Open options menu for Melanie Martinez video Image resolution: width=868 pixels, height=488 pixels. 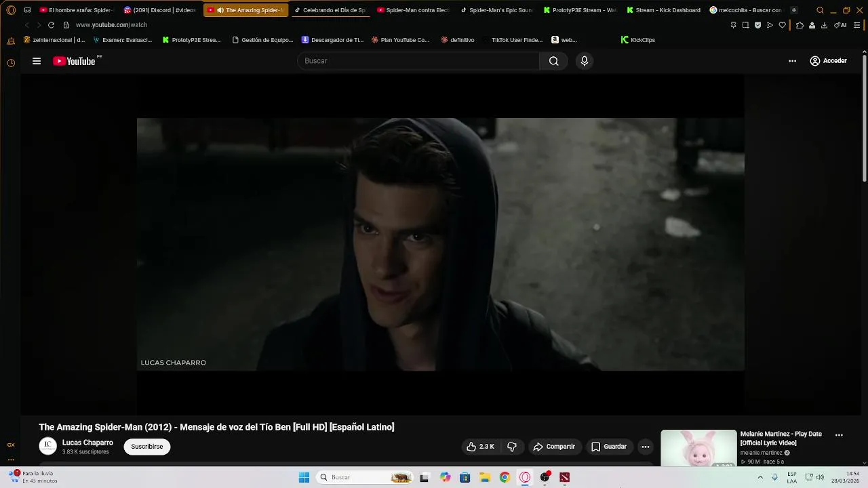pos(839,435)
